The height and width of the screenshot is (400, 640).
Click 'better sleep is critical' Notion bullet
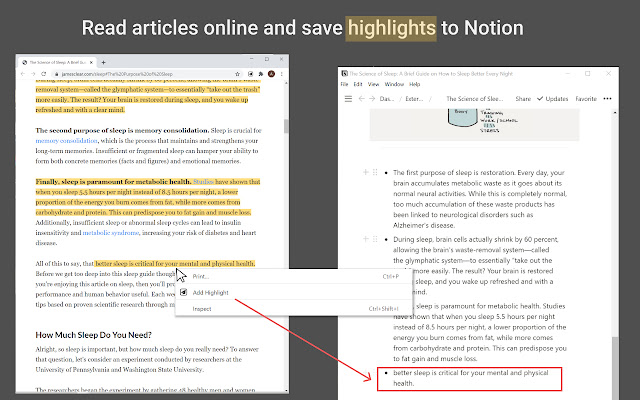tap(470, 378)
